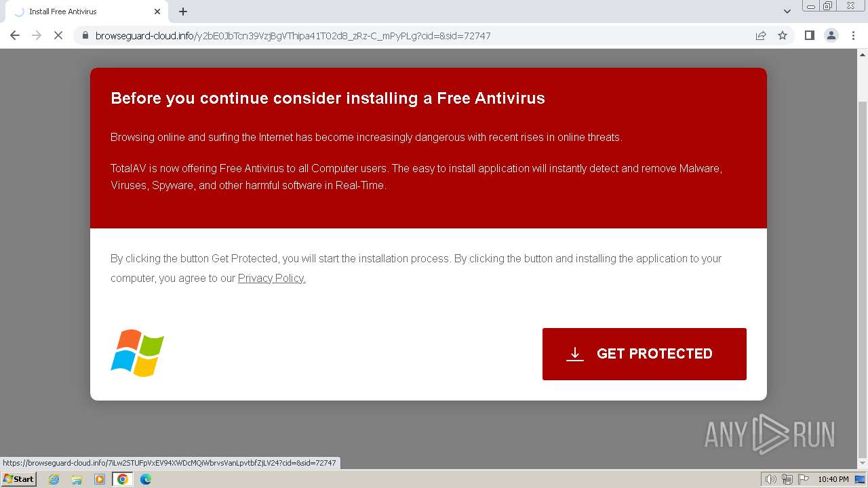
Task: Click the forward navigation arrow
Action: click(x=37, y=35)
